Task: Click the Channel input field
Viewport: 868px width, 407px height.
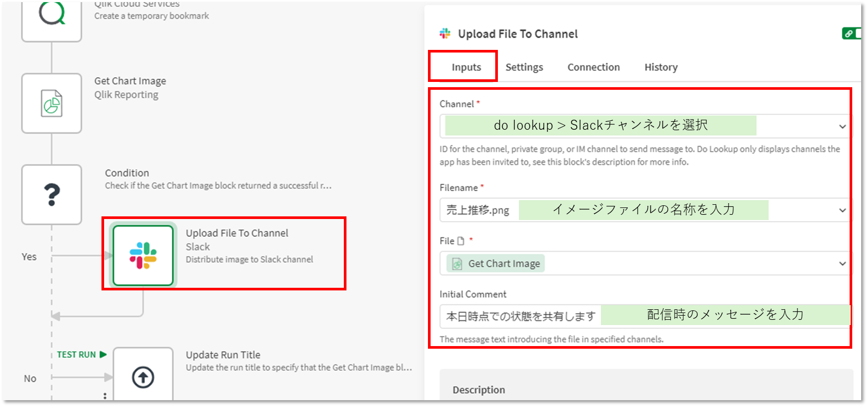Action: (x=645, y=126)
